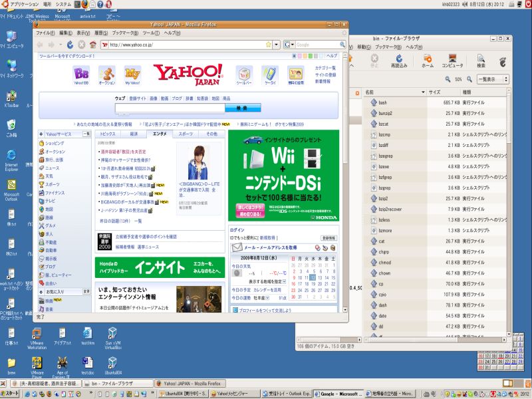The width and height of the screenshot is (532, 399).
Task: Click the file browser Computer button
Action: pyautogui.click(x=452, y=61)
